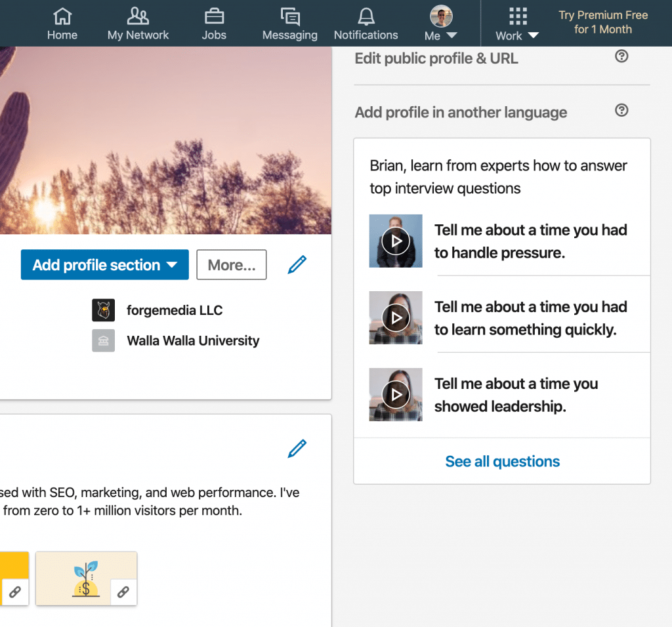Play the learn something quickly video
This screenshot has height=627, width=672.
[396, 318]
